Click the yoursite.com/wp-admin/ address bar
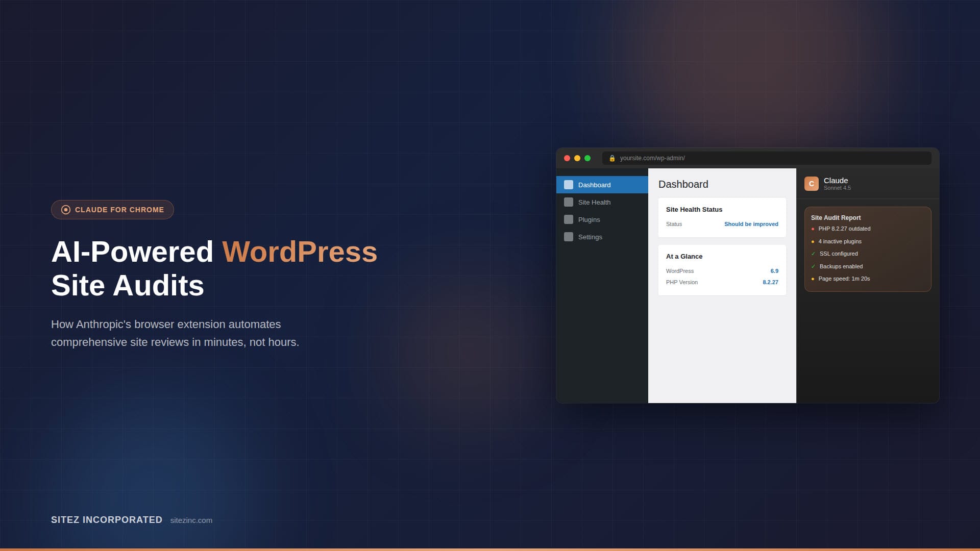 pyautogui.click(x=767, y=158)
